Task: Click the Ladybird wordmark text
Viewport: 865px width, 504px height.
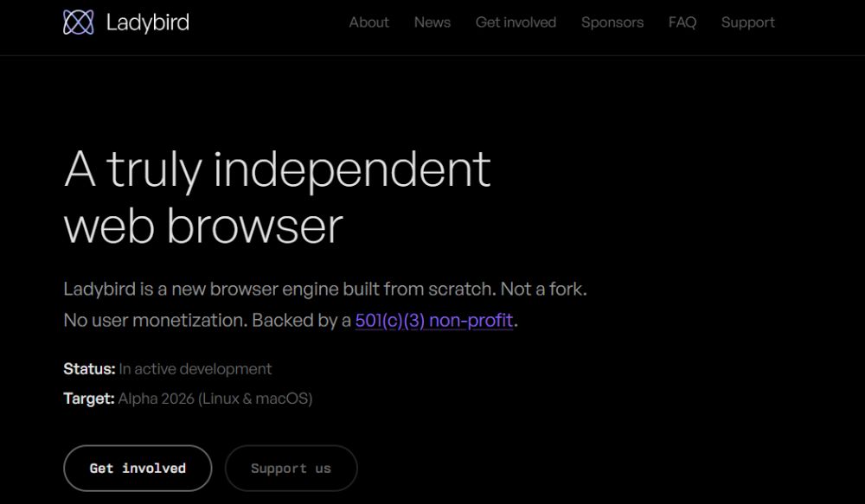Action: coord(147,22)
